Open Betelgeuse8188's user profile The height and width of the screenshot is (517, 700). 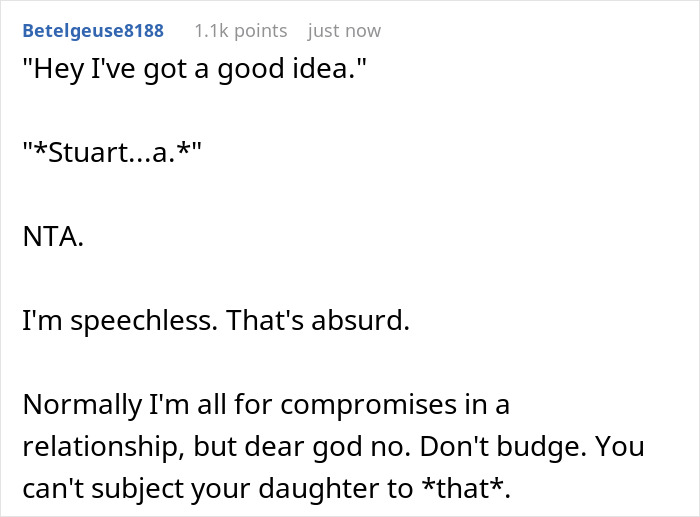click(x=92, y=31)
